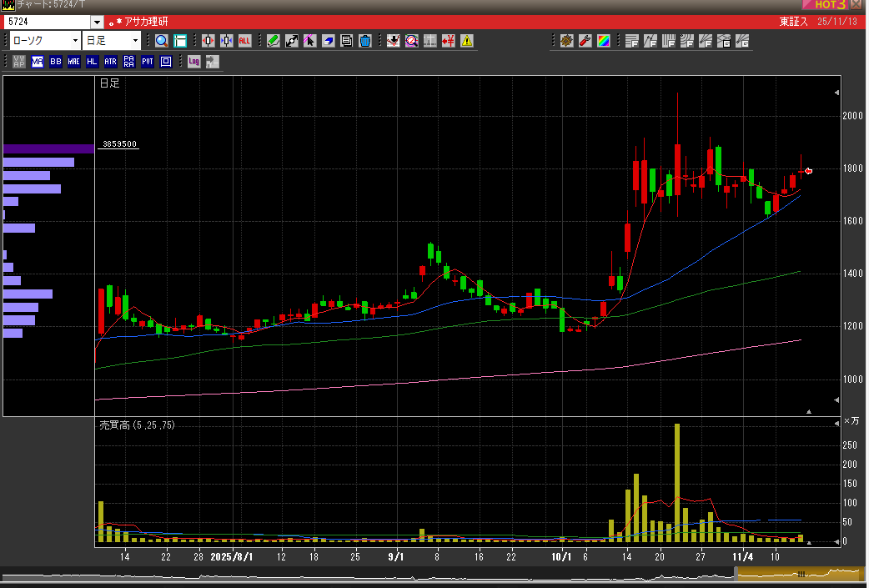Click the magnifying glass zoom icon

(161, 40)
